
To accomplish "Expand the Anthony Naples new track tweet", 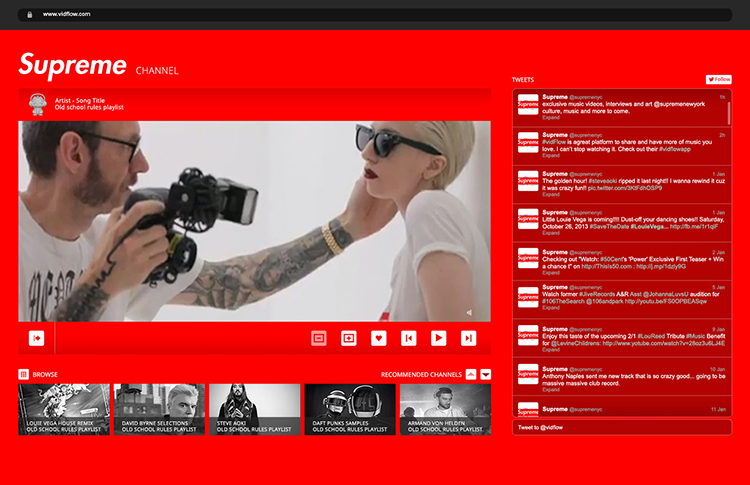I will pos(551,389).
